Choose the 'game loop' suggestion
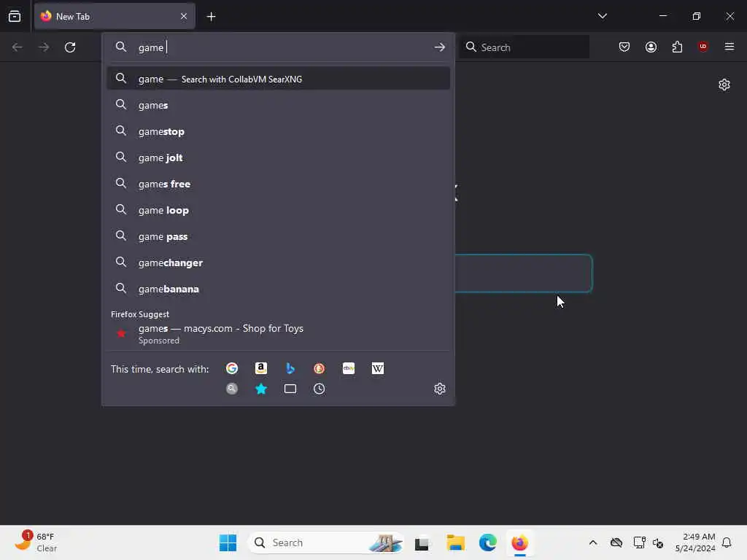Viewport: 747px width, 560px height. [x=279, y=210]
